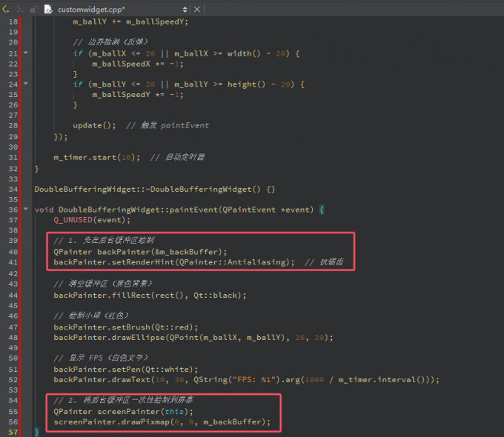504x437 pixels.
Task: Fold the m_ballY if-block at line 24
Action: tap(27, 84)
